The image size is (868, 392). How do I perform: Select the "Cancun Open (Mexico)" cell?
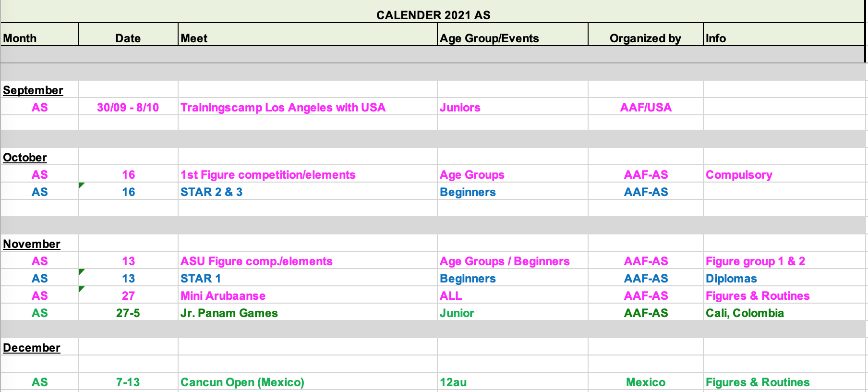click(x=242, y=382)
